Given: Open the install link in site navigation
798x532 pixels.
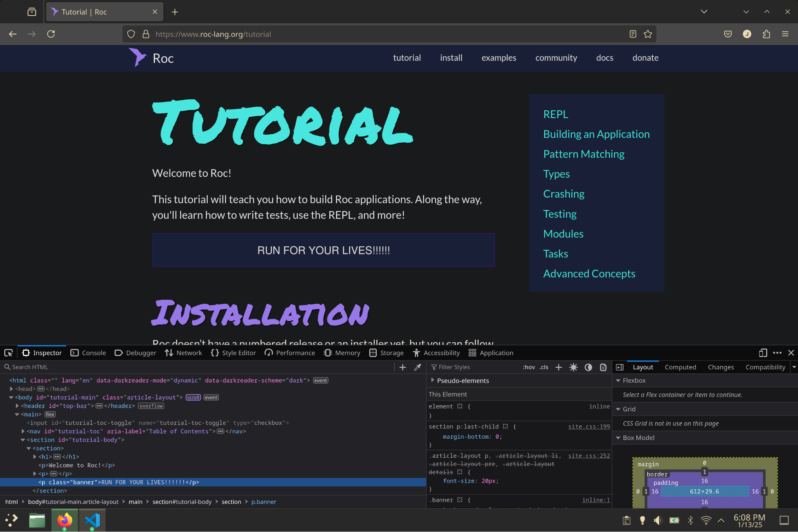Looking at the screenshot, I should [451, 58].
